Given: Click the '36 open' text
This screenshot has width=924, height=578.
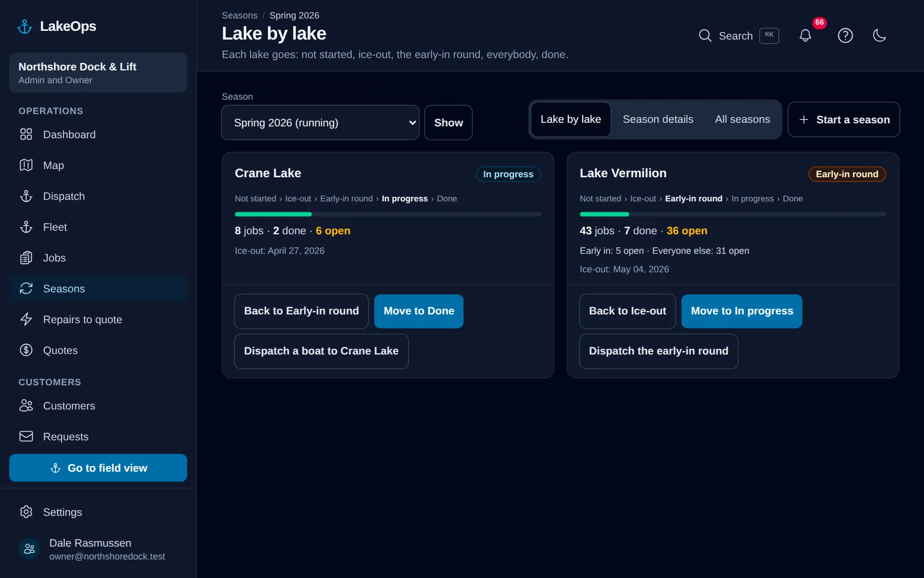Looking at the screenshot, I should 687,231.
